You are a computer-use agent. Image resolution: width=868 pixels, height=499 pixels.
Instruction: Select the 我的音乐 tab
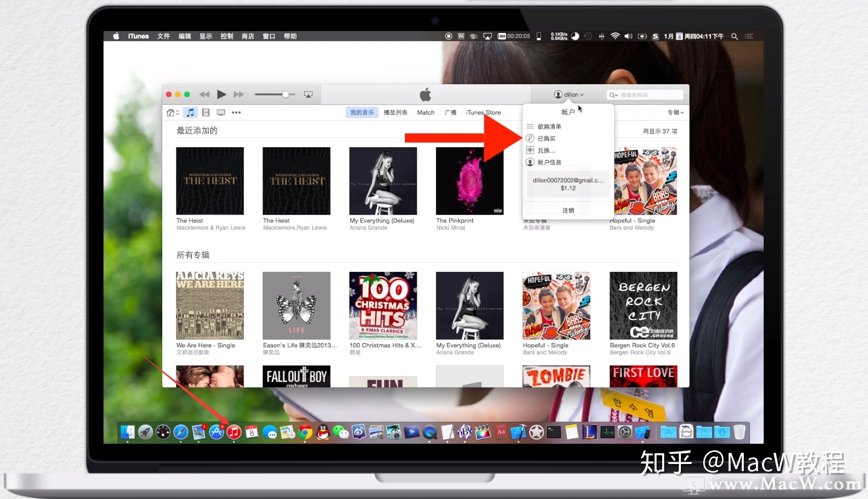(x=362, y=113)
